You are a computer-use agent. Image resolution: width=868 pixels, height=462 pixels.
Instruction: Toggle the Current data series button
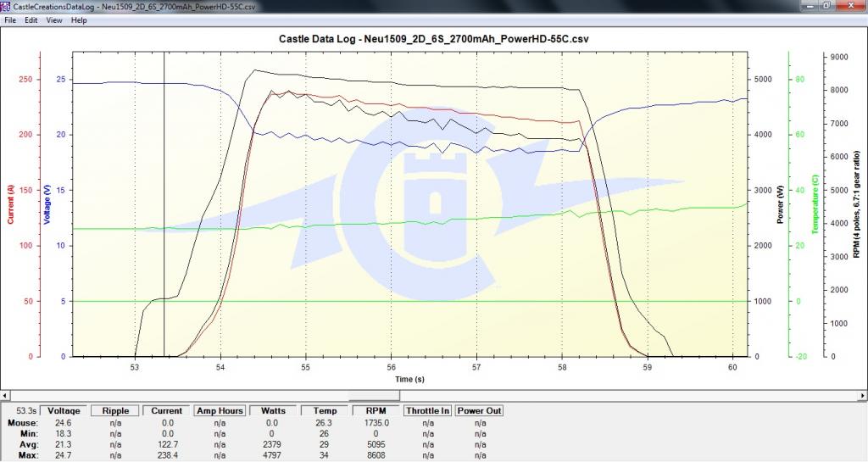tap(167, 410)
